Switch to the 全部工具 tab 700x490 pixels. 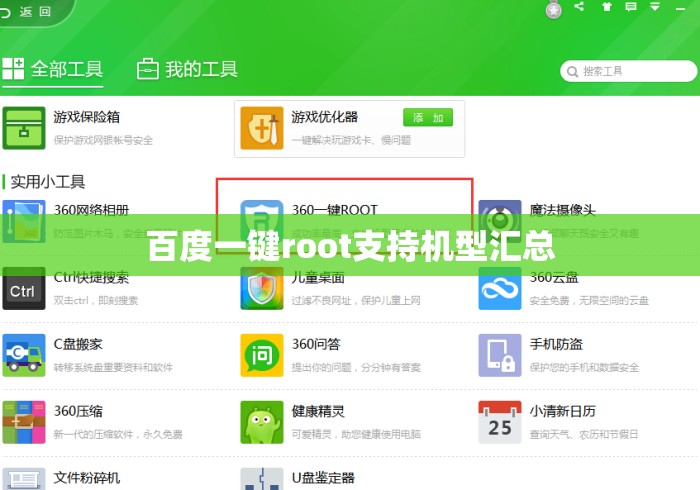(53, 70)
